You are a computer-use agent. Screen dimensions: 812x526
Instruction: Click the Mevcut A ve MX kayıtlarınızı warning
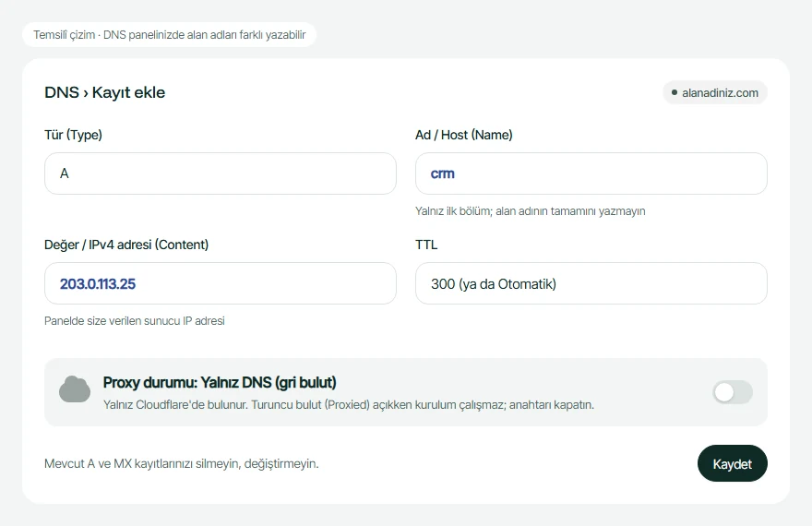point(182,463)
